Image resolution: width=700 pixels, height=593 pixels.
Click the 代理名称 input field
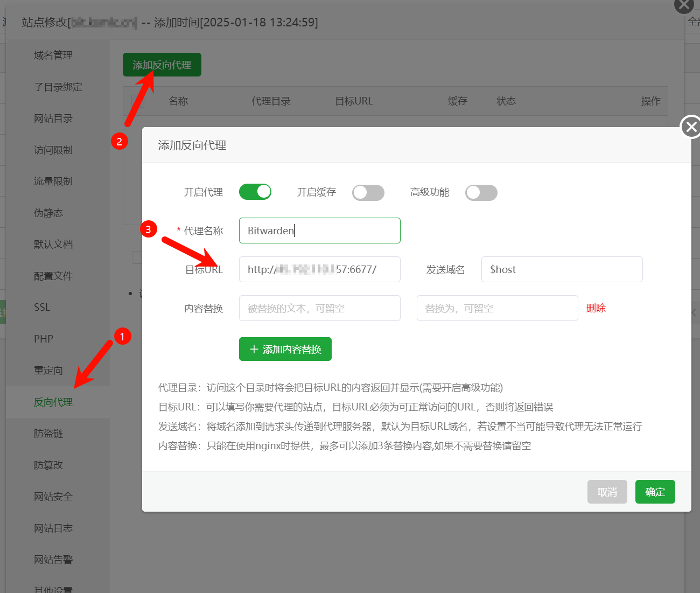(x=319, y=231)
